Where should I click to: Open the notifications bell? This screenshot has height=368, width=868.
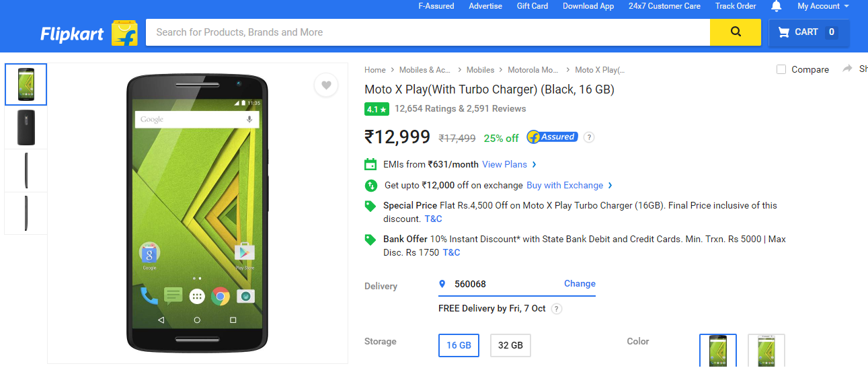pos(777,6)
